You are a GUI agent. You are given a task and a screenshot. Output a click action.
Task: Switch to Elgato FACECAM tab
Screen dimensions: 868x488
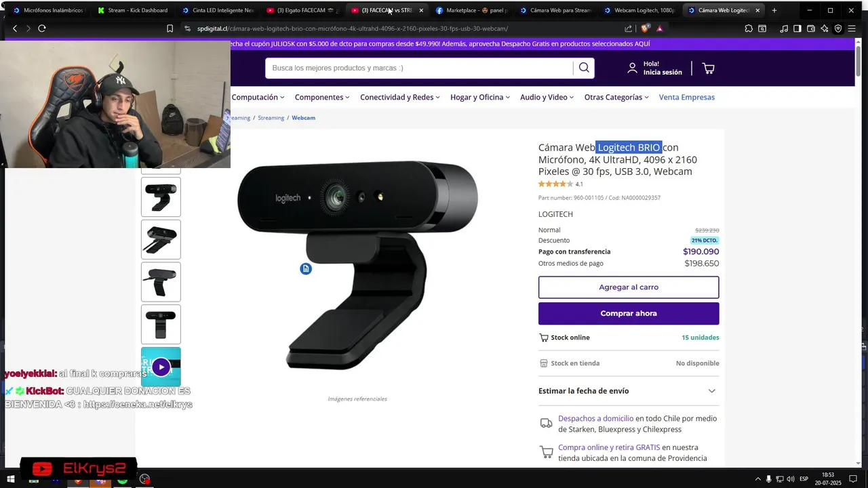tap(302, 10)
